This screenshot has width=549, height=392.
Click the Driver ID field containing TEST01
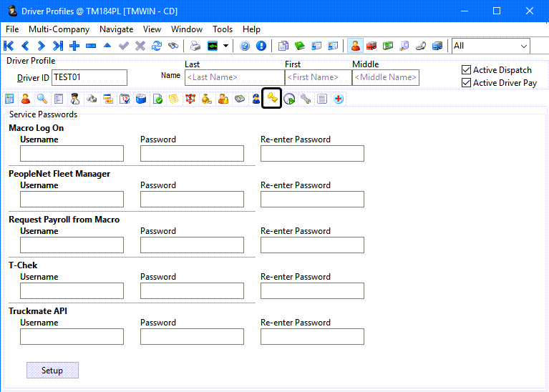click(89, 77)
